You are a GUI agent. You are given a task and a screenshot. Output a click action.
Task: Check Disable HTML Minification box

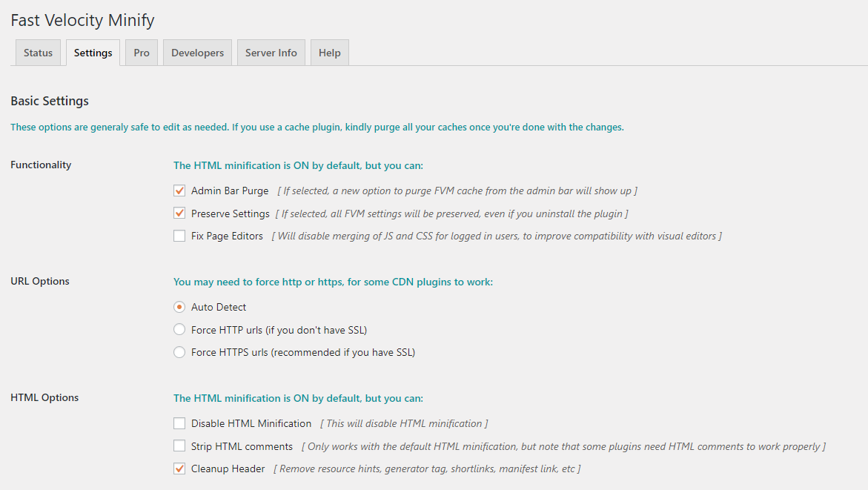click(179, 423)
